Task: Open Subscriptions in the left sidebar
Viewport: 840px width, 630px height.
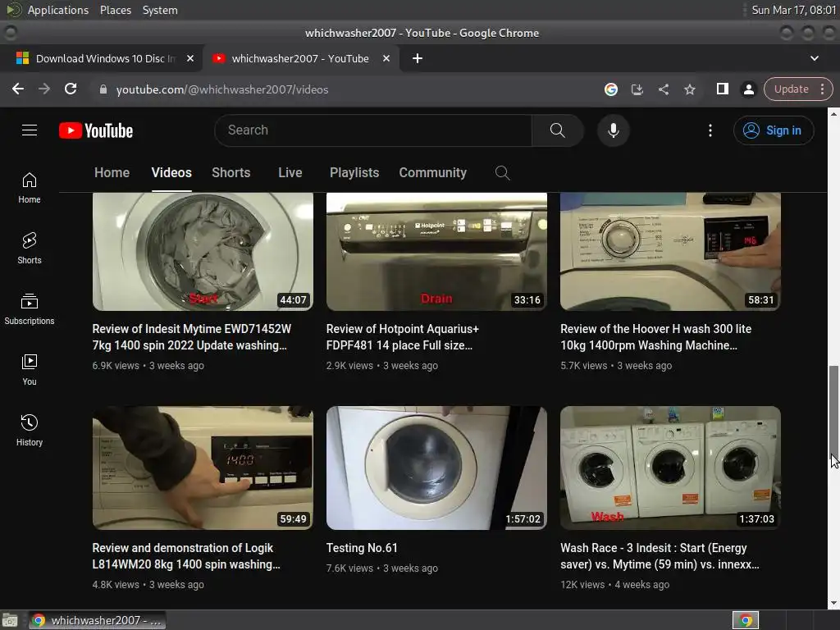Action: click(x=30, y=309)
